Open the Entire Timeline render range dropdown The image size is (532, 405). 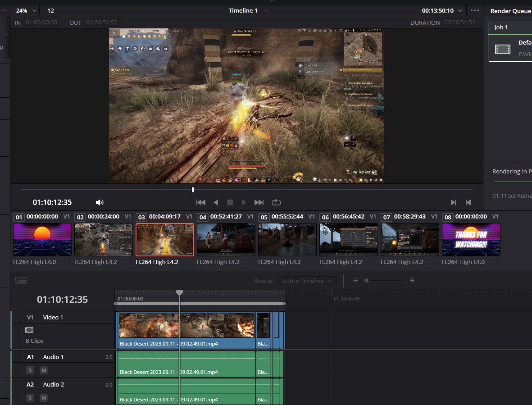307,281
